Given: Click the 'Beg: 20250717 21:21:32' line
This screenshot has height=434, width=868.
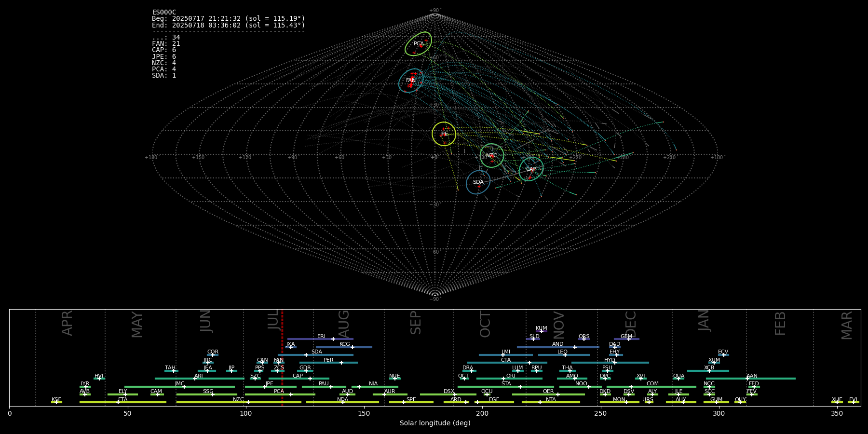Looking at the screenshot, I should click(x=229, y=19).
